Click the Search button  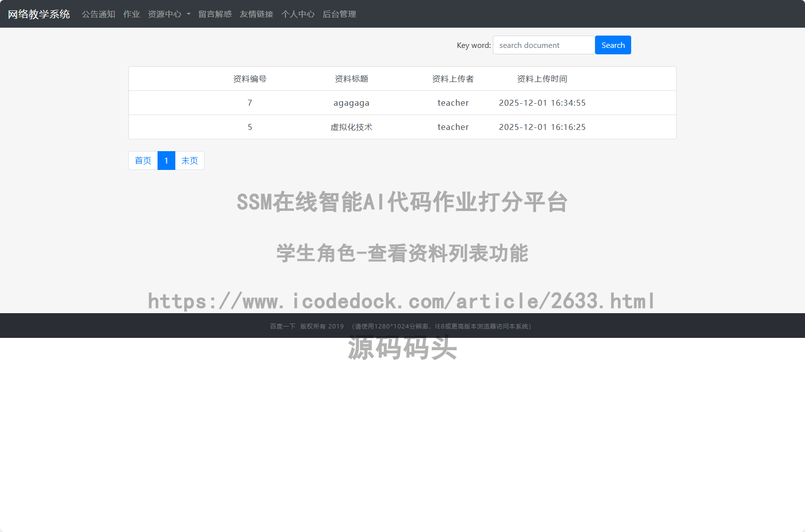click(613, 45)
